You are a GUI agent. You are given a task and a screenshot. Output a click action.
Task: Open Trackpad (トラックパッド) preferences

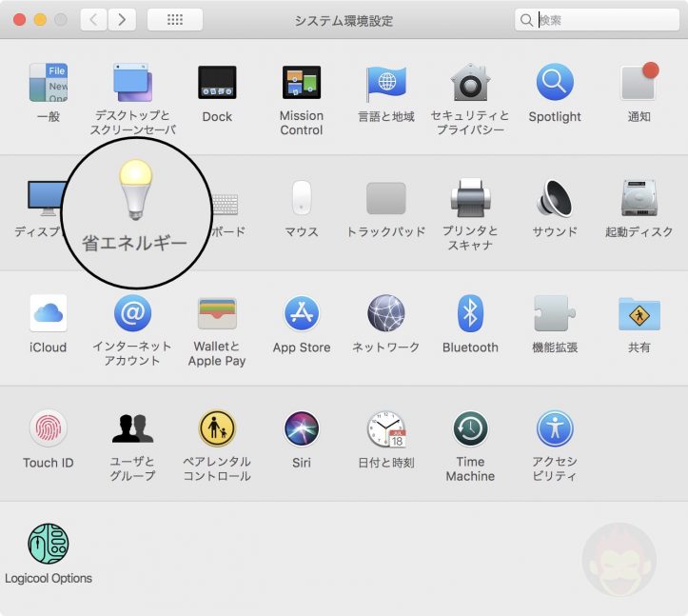tap(386, 198)
